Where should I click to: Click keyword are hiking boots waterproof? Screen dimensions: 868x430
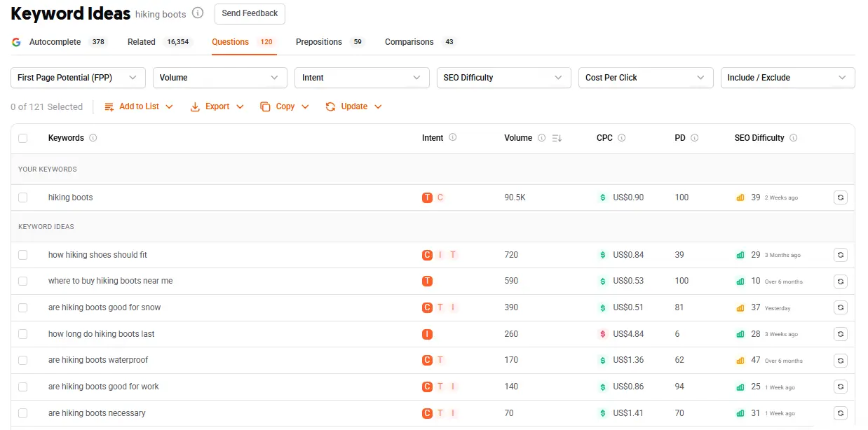tap(98, 360)
